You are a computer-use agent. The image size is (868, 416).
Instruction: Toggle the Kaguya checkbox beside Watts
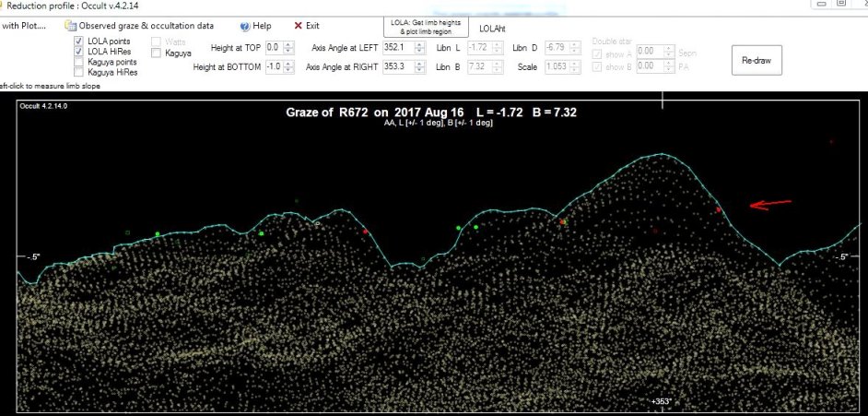157,53
